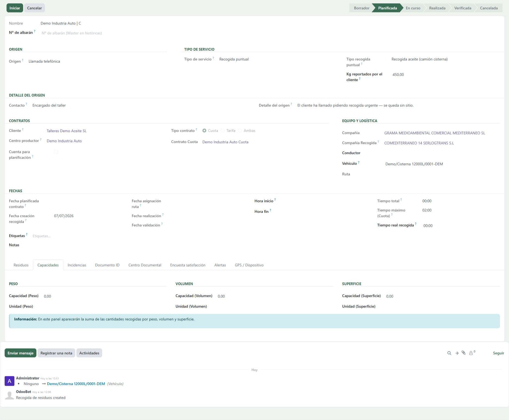Image resolution: width=509 pixels, height=420 pixels.
Task: Click the arrow icon beside the paperclip
Action: [x=457, y=353]
